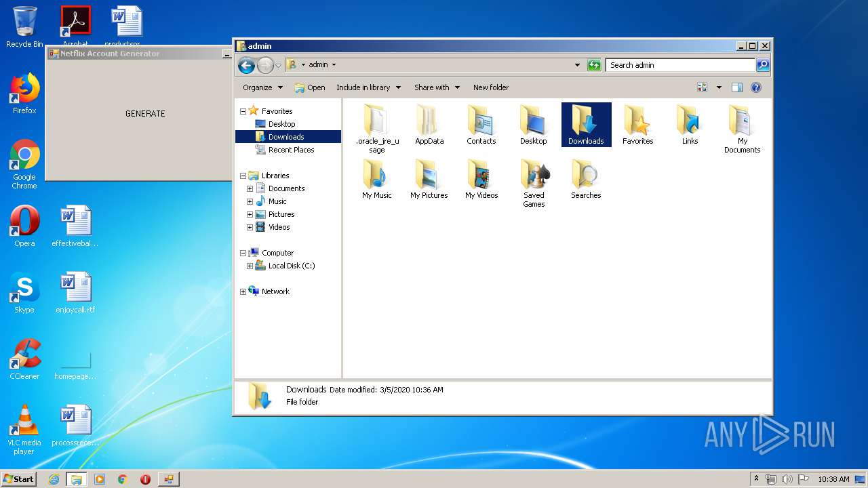Click New folder in the toolbar
The image size is (868, 488).
coord(491,87)
